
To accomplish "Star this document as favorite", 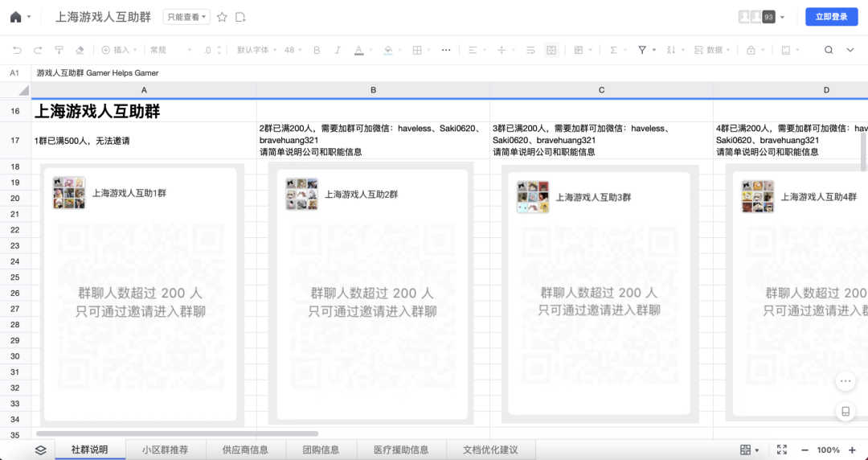I will pos(222,17).
